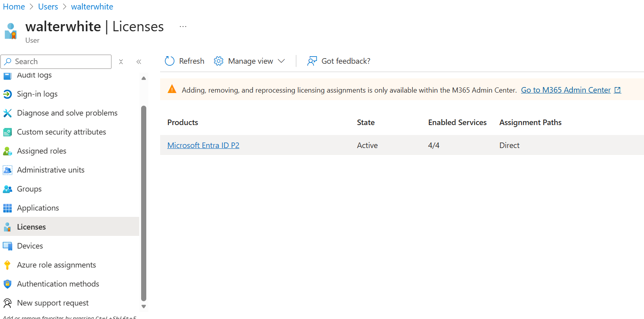The height and width of the screenshot is (319, 644).
Task: Click the Got feedback person icon
Action: click(x=312, y=61)
